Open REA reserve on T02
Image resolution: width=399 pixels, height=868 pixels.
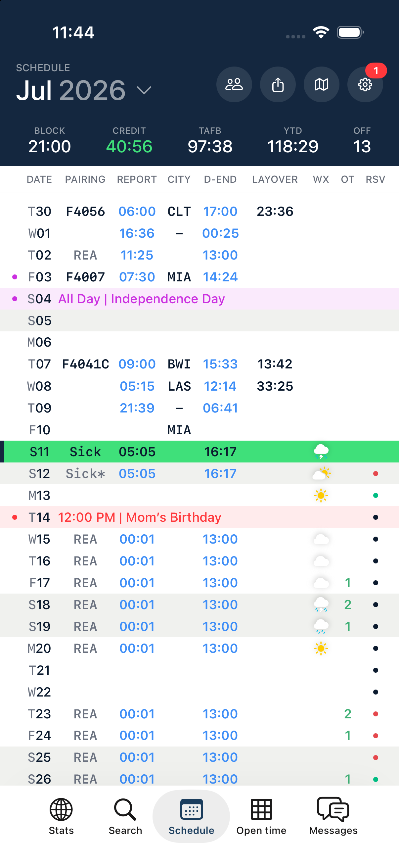[x=85, y=255]
